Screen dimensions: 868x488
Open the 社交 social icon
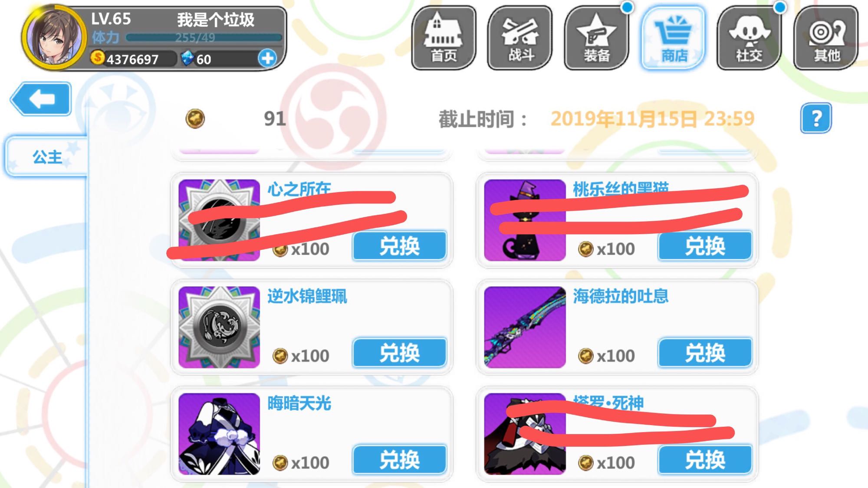pyautogui.click(x=749, y=38)
